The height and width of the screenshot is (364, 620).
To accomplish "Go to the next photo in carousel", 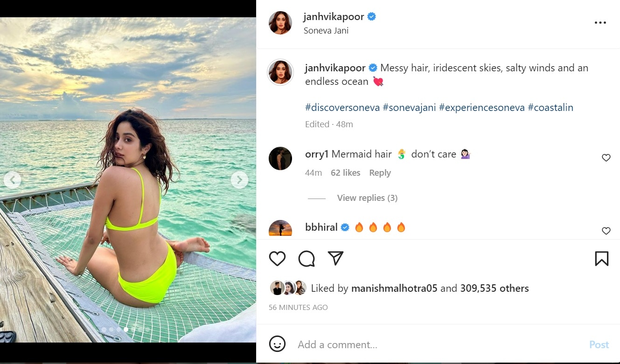I will point(239,179).
